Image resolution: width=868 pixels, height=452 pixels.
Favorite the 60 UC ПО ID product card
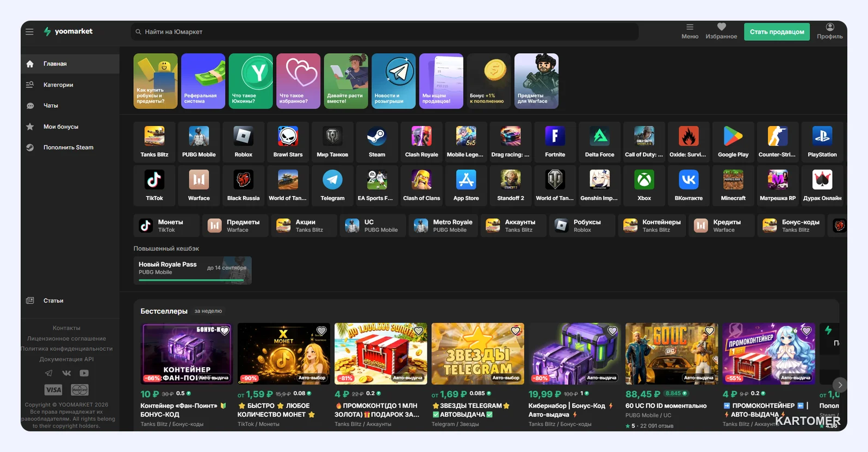click(x=710, y=331)
